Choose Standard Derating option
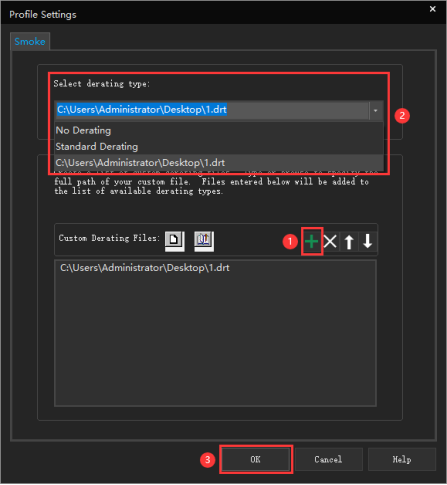 point(219,147)
